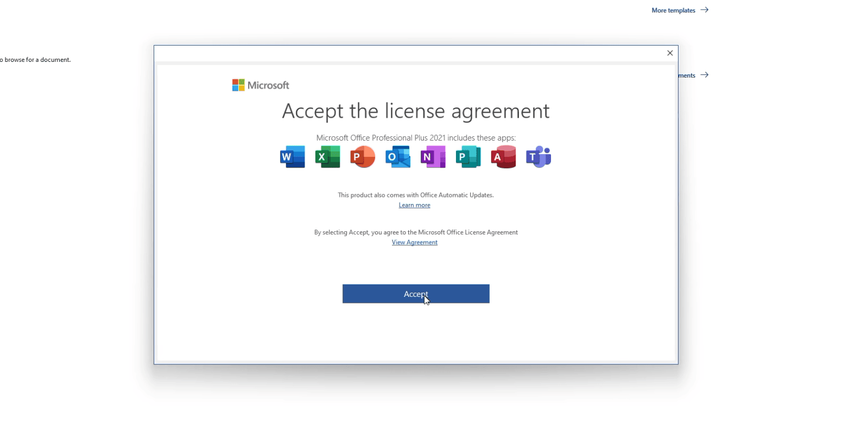Click the OneNote app icon
The height and width of the screenshot is (432, 868).
pos(433,157)
